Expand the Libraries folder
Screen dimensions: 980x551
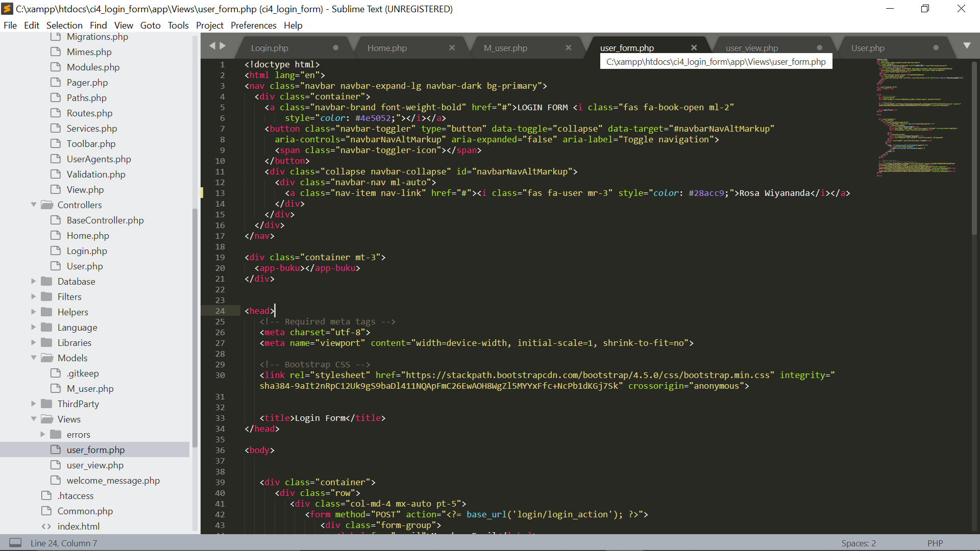pos(34,342)
